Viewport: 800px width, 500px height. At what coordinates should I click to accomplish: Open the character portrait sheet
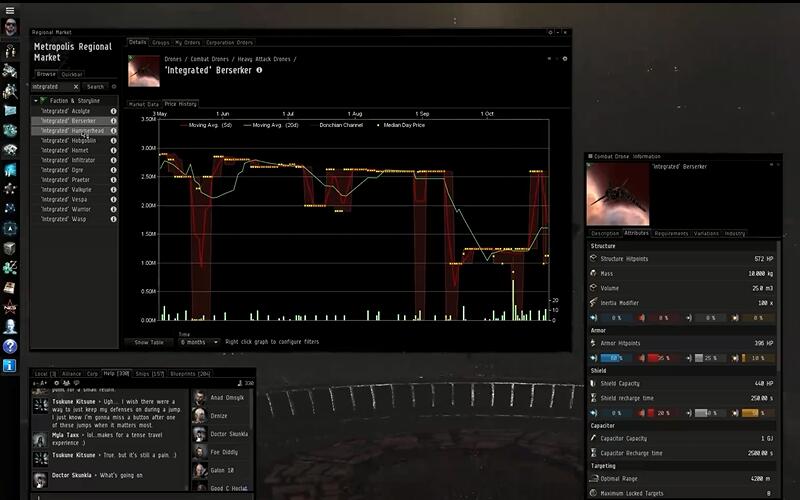(10, 27)
